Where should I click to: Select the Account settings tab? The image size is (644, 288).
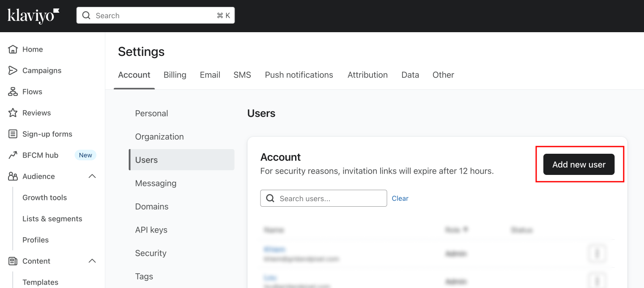(x=134, y=75)
